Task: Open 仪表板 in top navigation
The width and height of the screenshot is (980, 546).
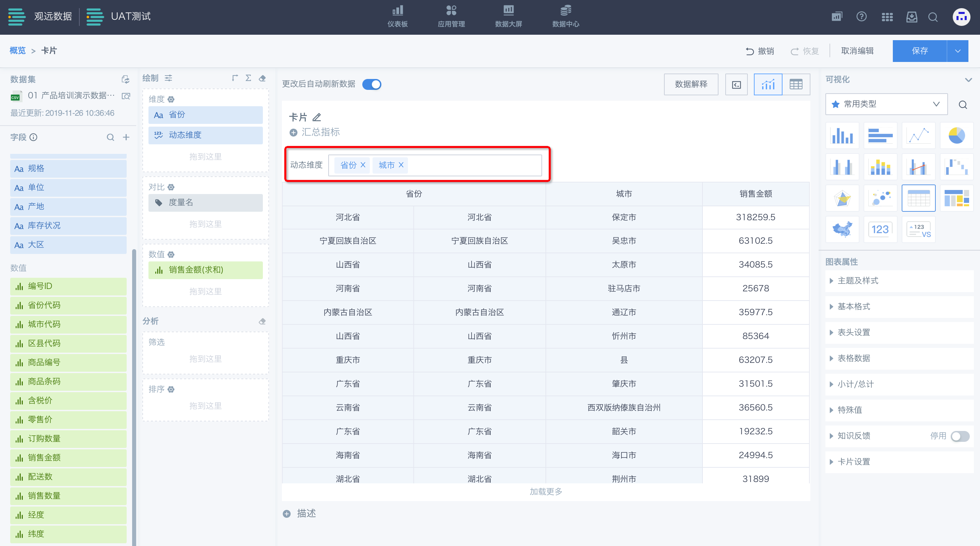Action: point(398,16)
